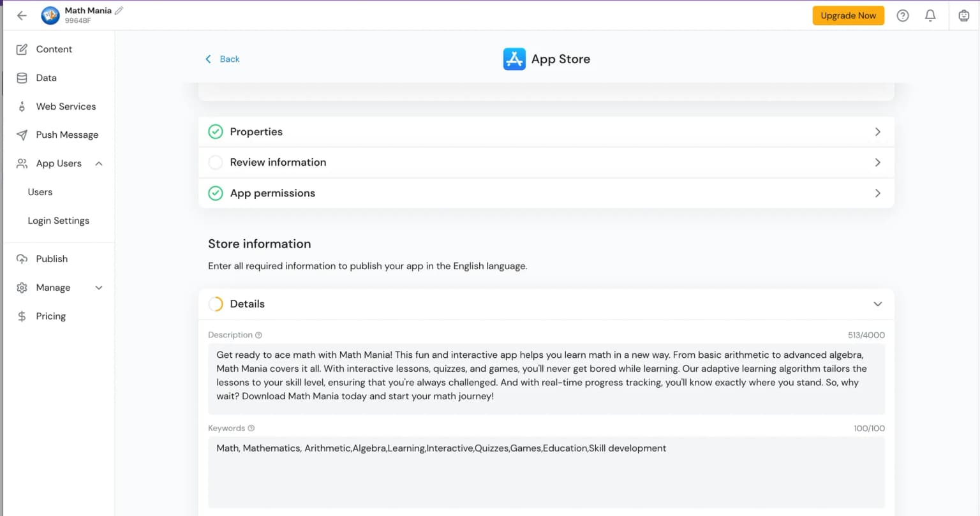Select the Push Message paper plane icon

[22, 135]
